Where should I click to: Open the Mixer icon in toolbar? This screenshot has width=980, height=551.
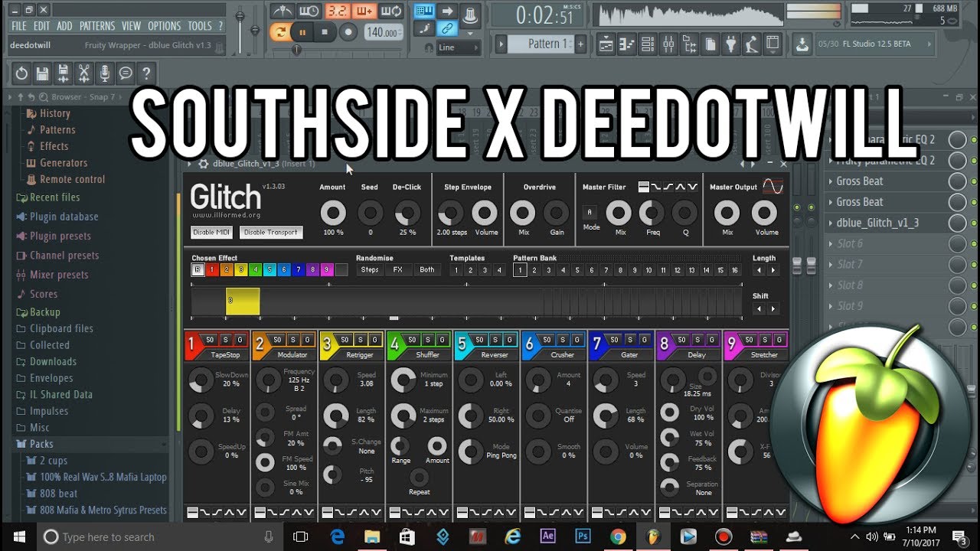[668, 44]
